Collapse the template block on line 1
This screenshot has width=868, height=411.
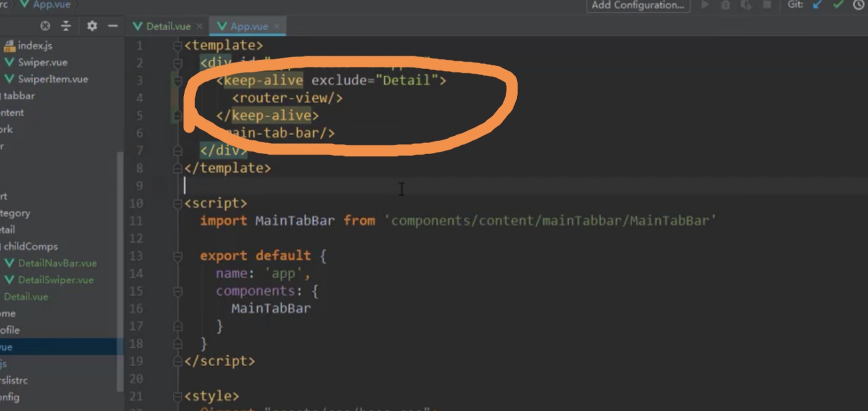click(177, 45)
